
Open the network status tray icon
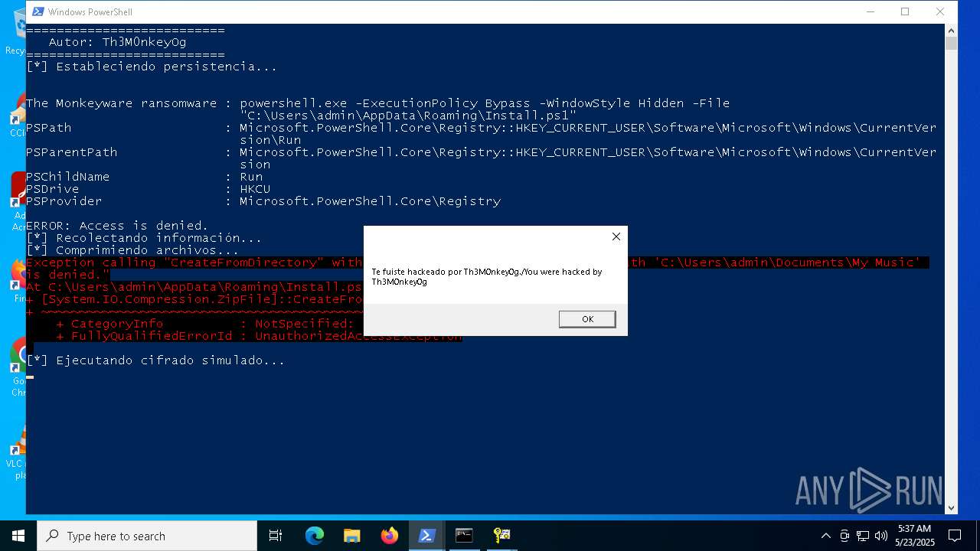(x=863, y=536)
